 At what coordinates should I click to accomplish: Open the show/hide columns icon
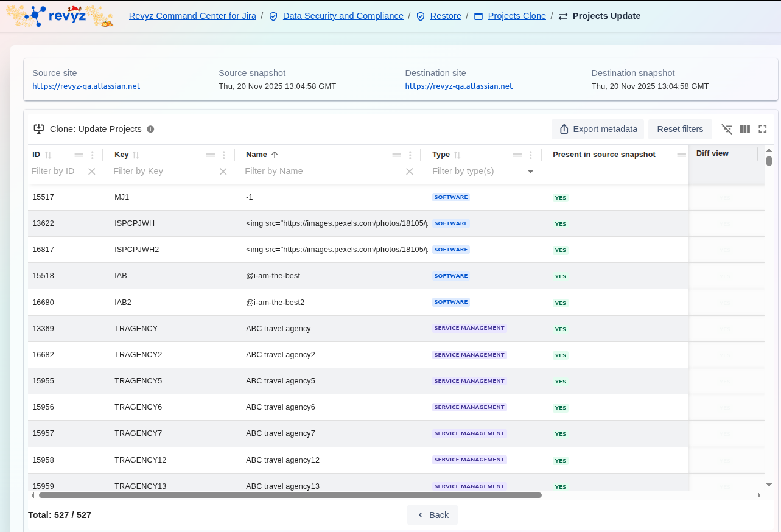pos(744,129)
